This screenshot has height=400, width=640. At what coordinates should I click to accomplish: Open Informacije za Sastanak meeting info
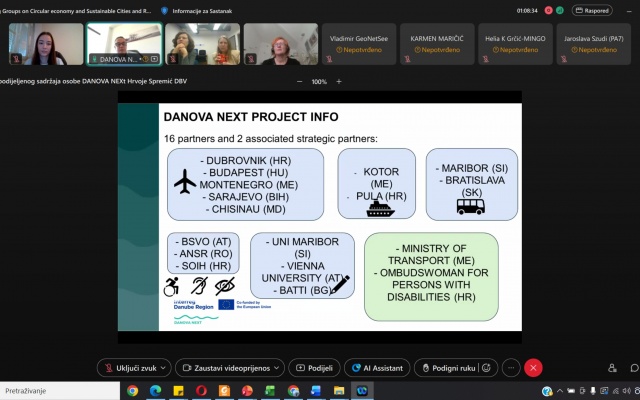click(202, 11)
